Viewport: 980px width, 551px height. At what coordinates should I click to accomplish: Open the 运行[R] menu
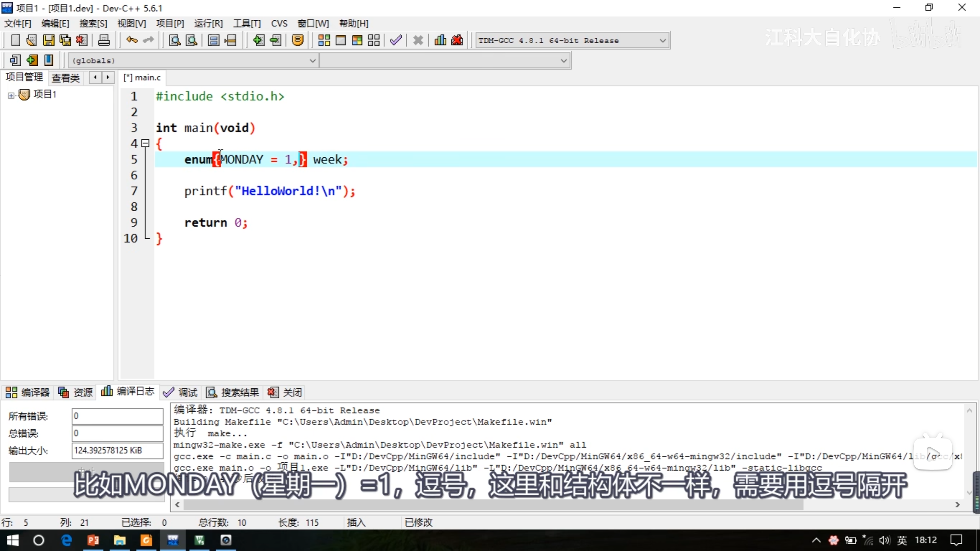coord(208,24)
